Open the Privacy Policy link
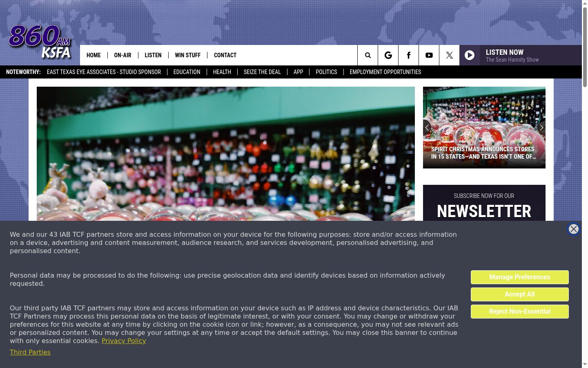Viewport: 588px width, 368px height. pos(124,341)
